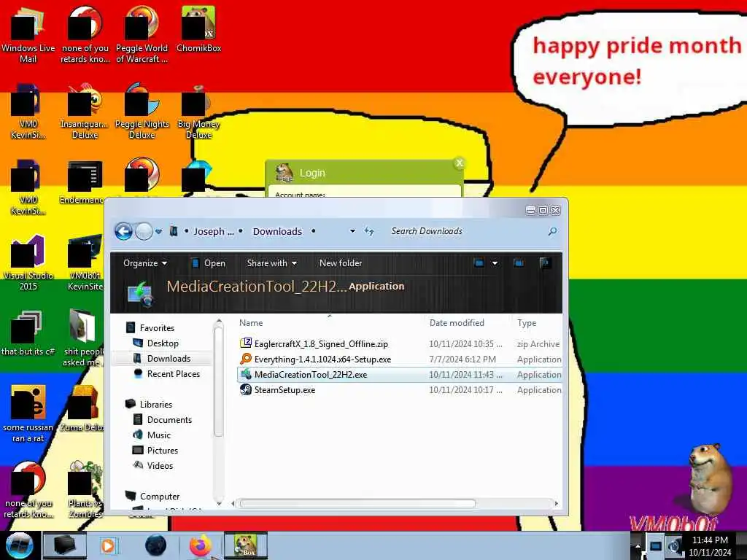Open Music library in navigation pane
Image resolution: width=747 pixels, height=560 pixels.
158,435
